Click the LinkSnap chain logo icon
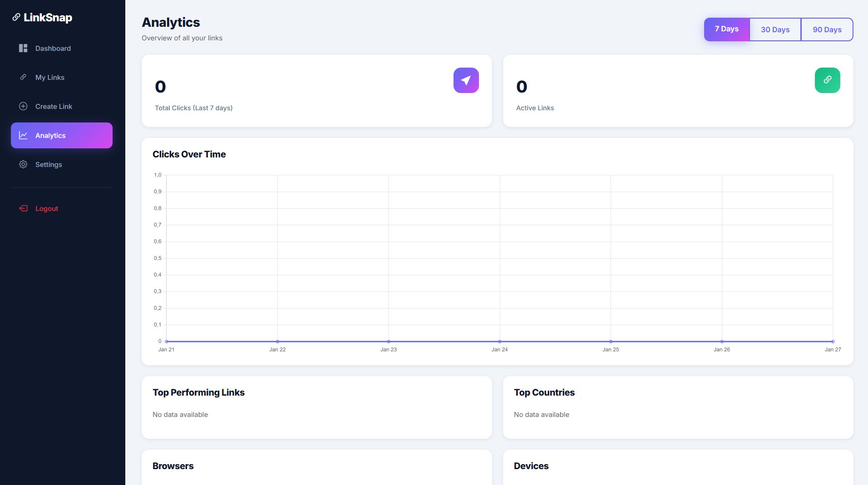This screenshot has width=868, height=485. coord(16,17)
